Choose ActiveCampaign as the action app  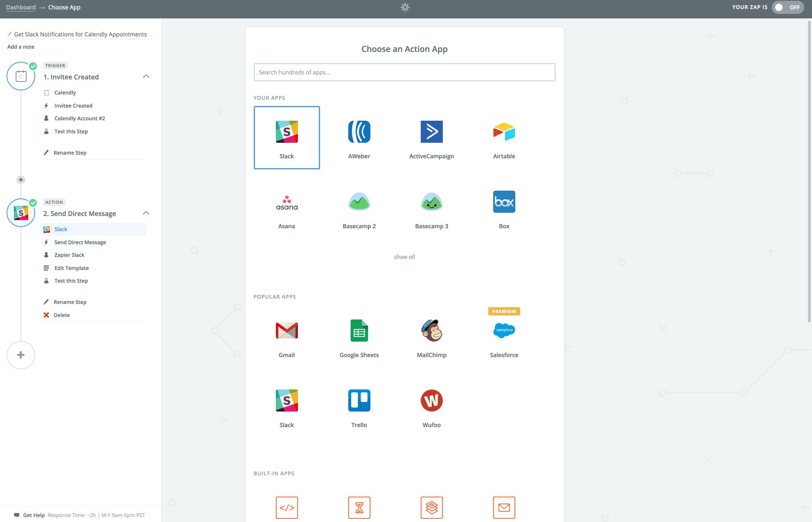pos(431,132)
